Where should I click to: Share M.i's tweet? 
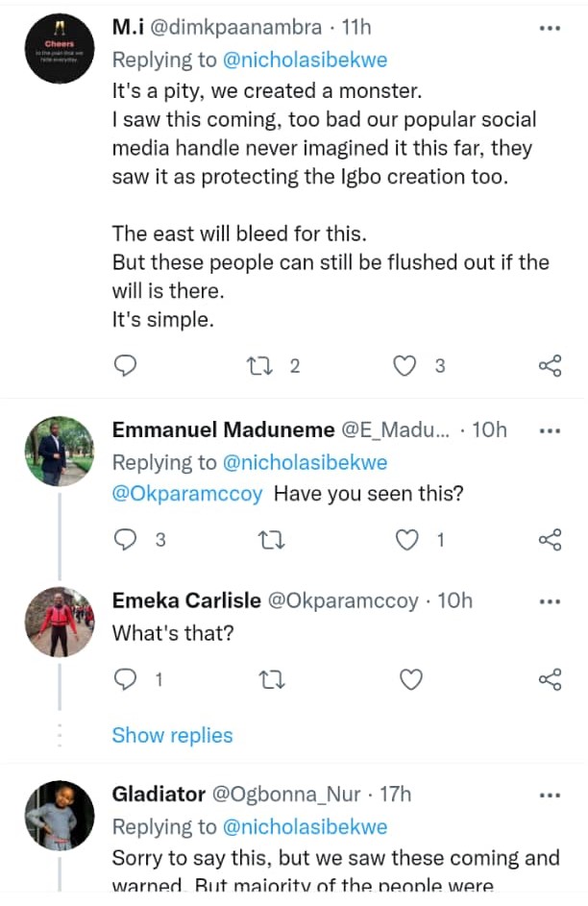point(550,366)
